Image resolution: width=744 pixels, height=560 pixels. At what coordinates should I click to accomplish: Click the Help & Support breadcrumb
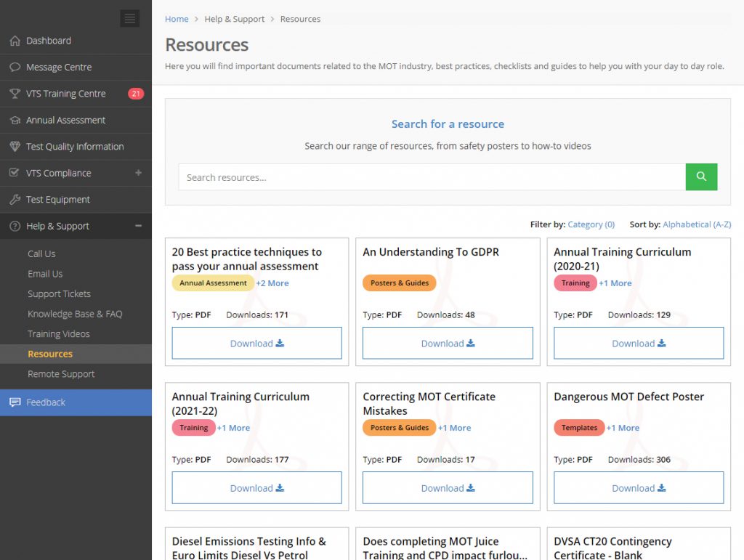coord(235,19)
